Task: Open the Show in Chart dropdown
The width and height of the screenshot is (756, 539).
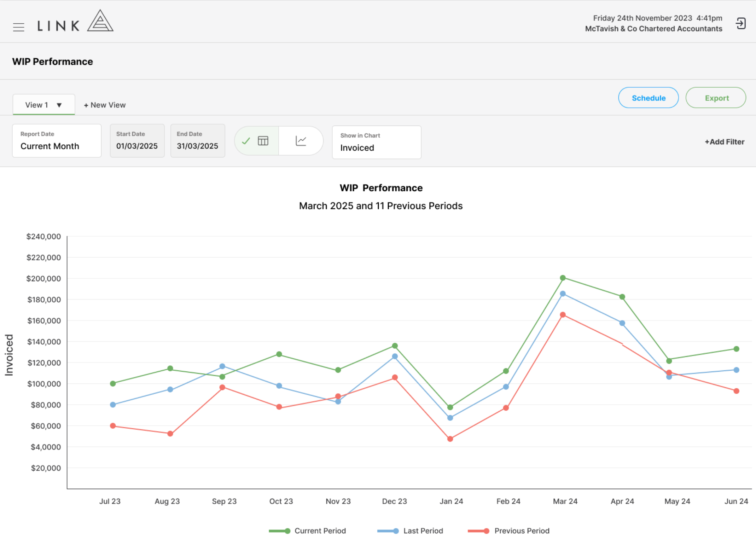Action: 377,142
